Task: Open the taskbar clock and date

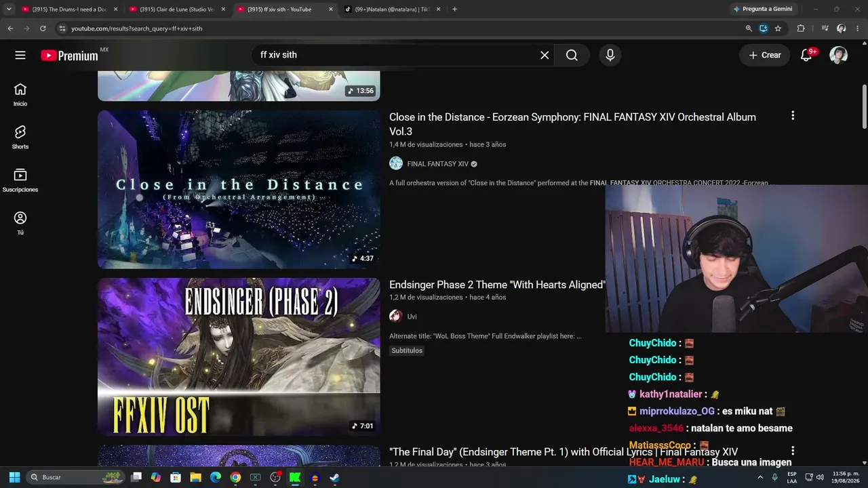Action: (845, 477)
